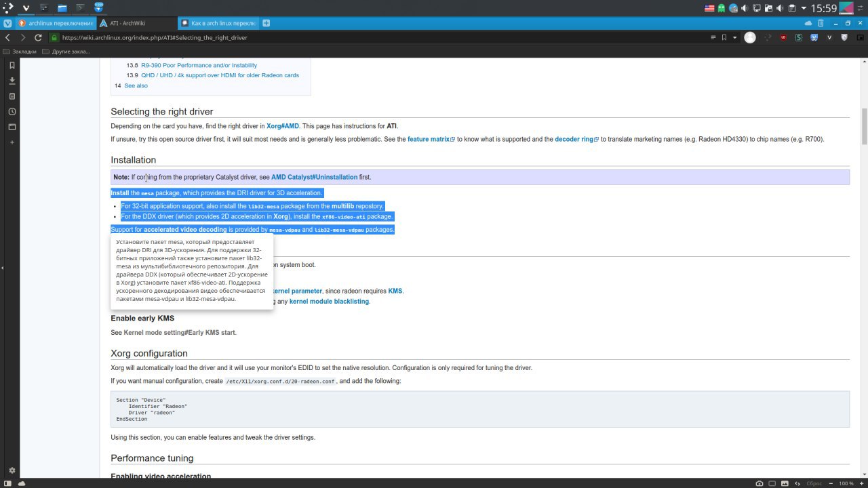Screen dimensions: 868x488
Task: Jump to See also in contents
Action: point(136,85)
